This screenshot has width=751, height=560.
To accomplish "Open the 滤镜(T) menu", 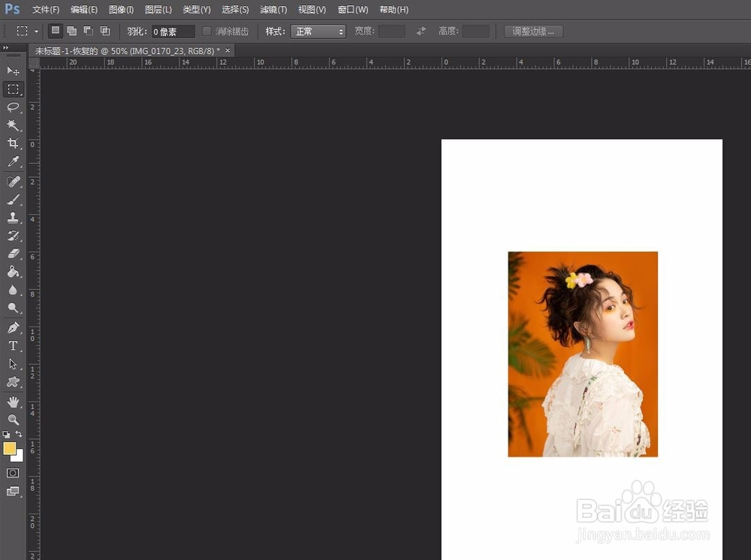I will 273,10.
